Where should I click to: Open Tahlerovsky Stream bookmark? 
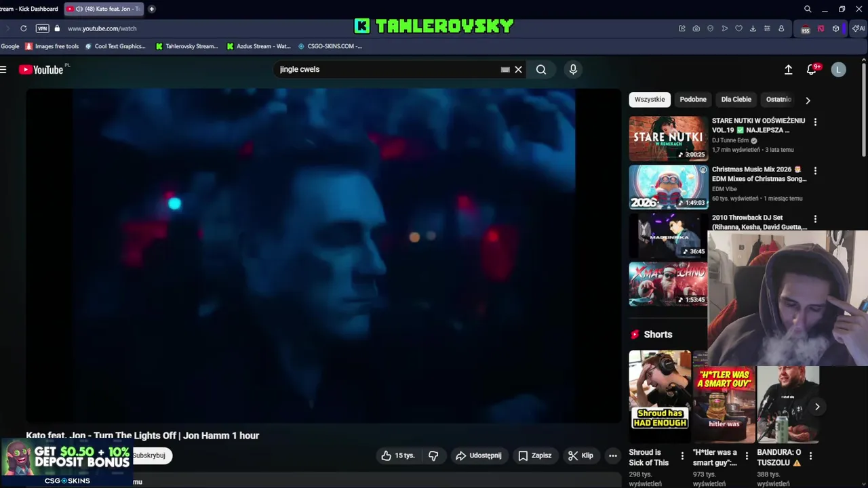[187, 46]
